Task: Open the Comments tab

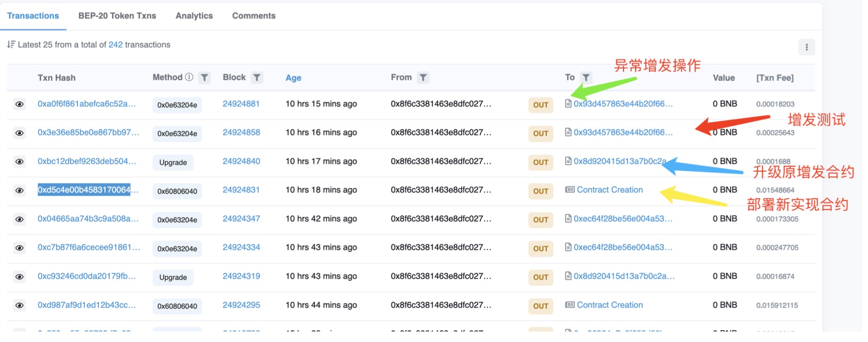Action: (254, 16)
